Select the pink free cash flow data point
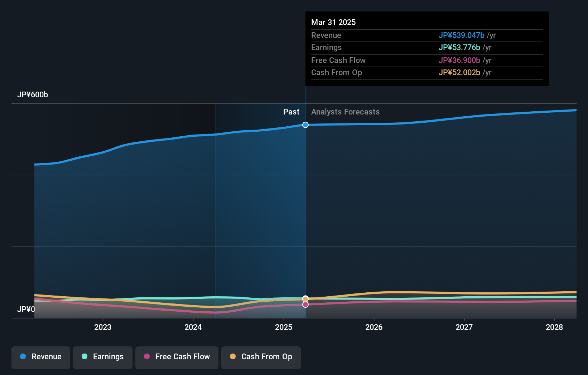This screenshot has width=588, height=375. click(305, 305)
